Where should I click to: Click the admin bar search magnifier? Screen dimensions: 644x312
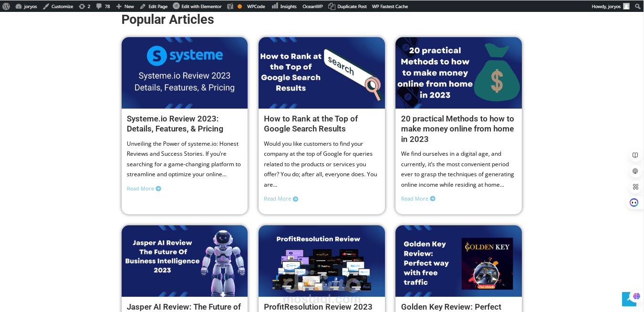638,6
